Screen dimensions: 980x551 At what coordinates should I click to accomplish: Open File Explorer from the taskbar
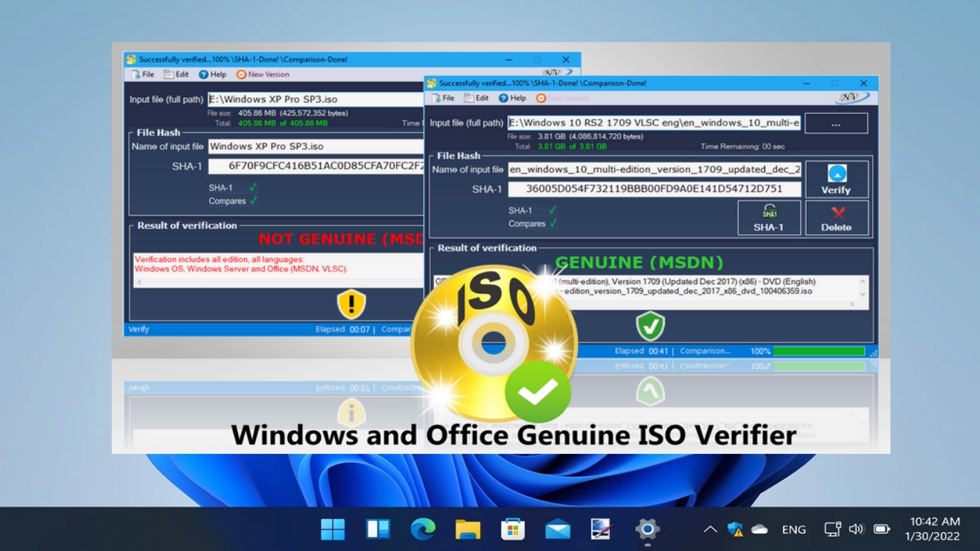click(x=468, y=529)
